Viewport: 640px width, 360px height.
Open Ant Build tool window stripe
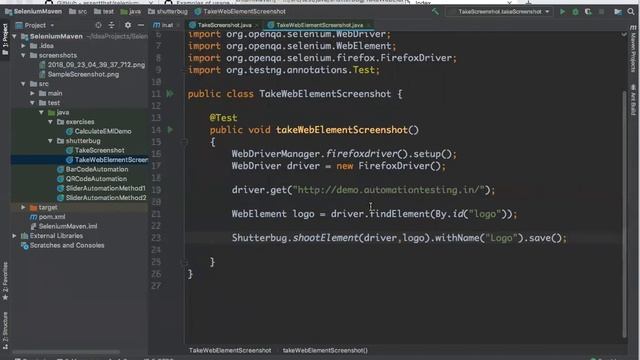(633, 99)
